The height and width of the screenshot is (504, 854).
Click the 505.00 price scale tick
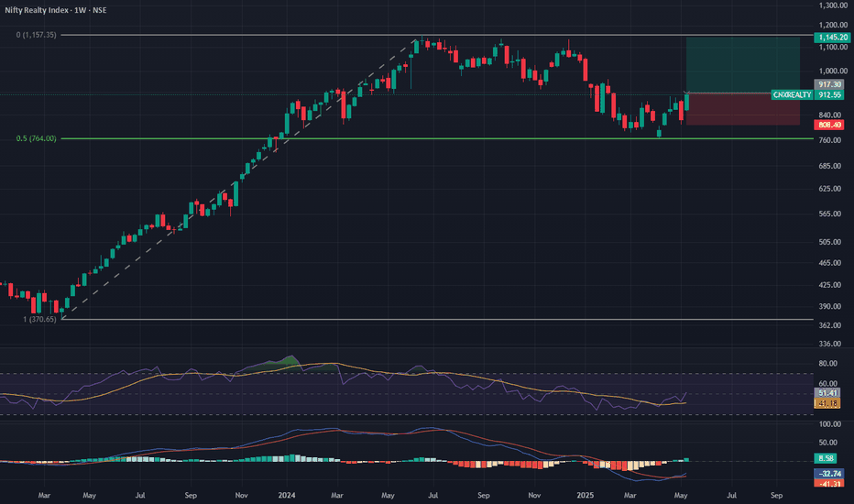(830, 241)
